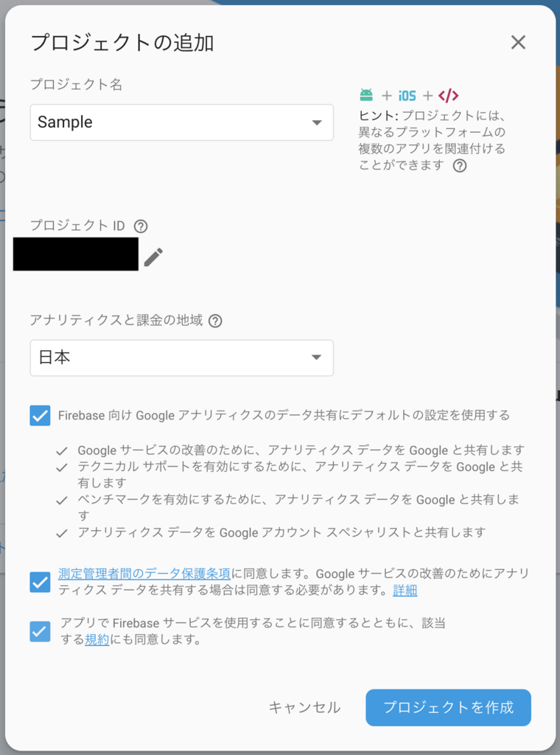Select the blacked-out project ID field
This screenshot has width=560, height=755.
[76, 254]
